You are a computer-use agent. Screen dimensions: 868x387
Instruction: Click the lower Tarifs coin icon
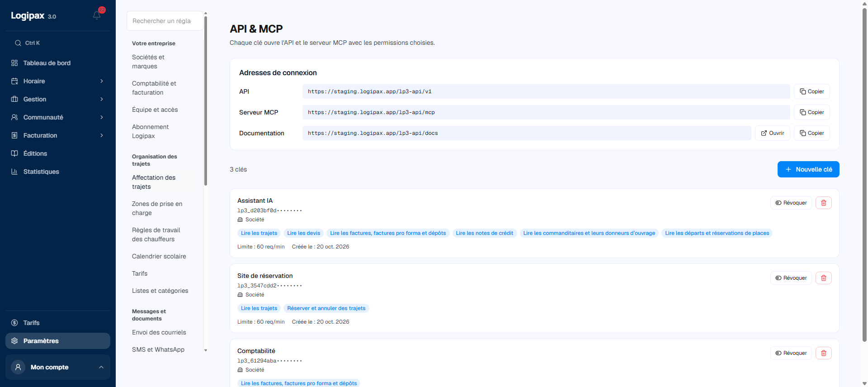click(14, 323)
